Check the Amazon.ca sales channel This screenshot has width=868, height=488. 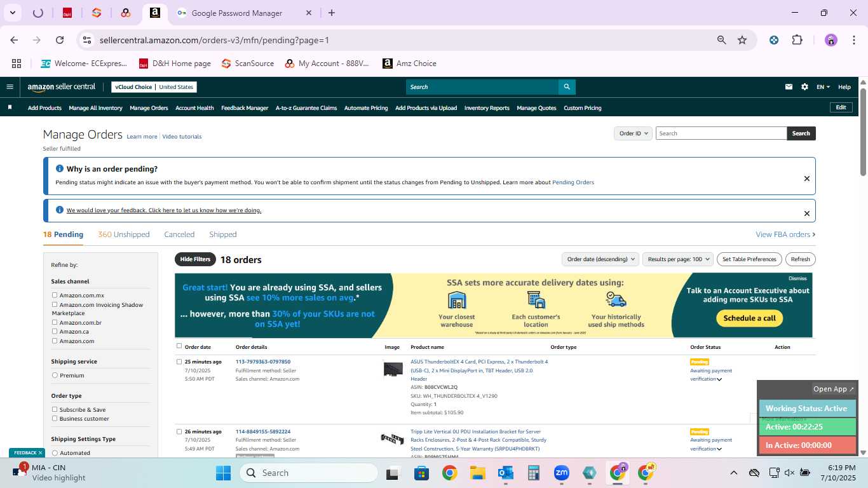point(55,331)
